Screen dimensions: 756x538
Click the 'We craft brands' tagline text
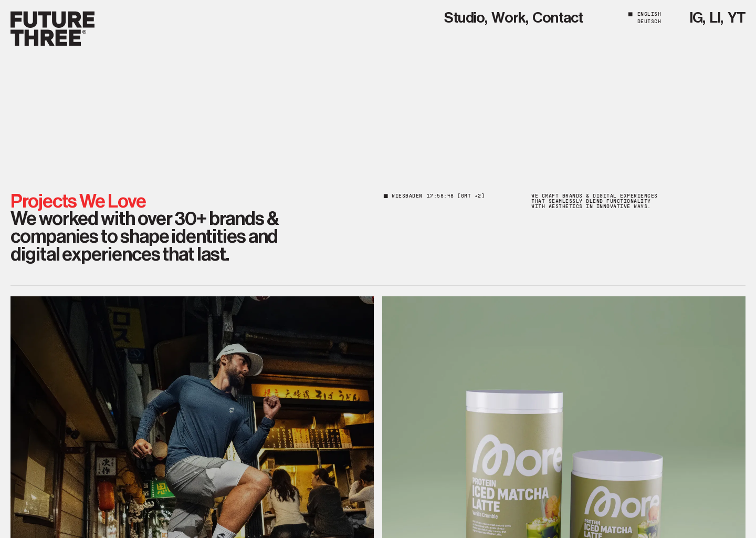coord(594,201)
